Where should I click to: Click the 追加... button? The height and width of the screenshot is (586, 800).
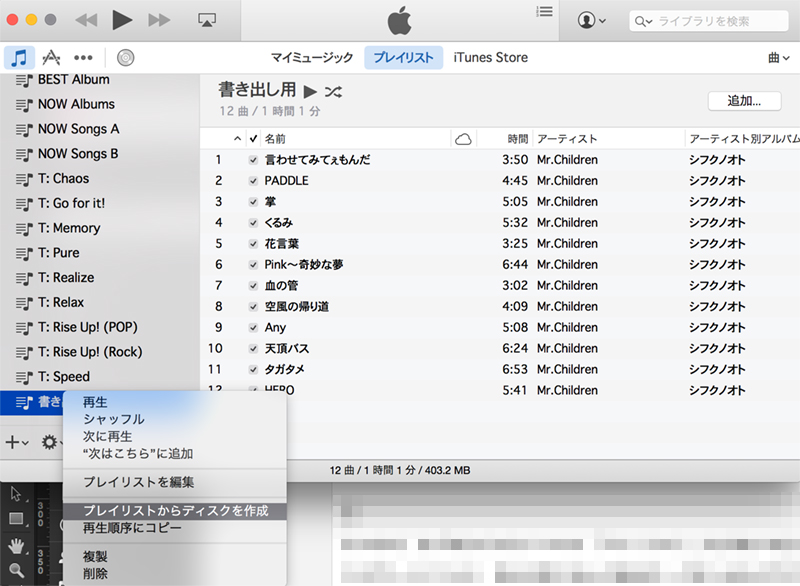[x=744, y=101]
